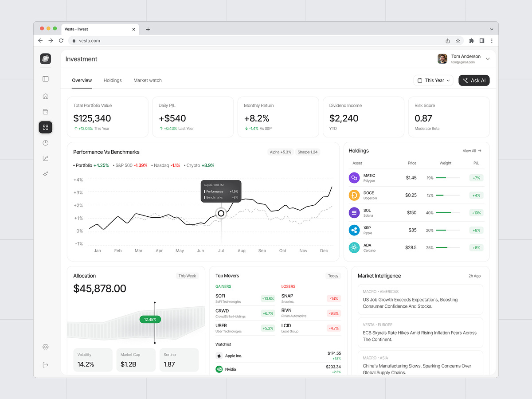Click the Sharpe 1.24 chip

(307, 152)
